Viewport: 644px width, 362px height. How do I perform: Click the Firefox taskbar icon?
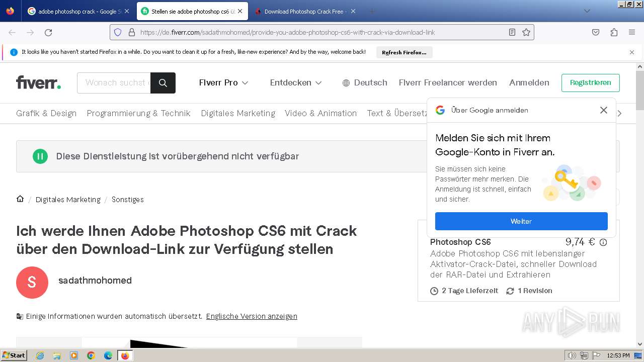(x=125, y=355)
